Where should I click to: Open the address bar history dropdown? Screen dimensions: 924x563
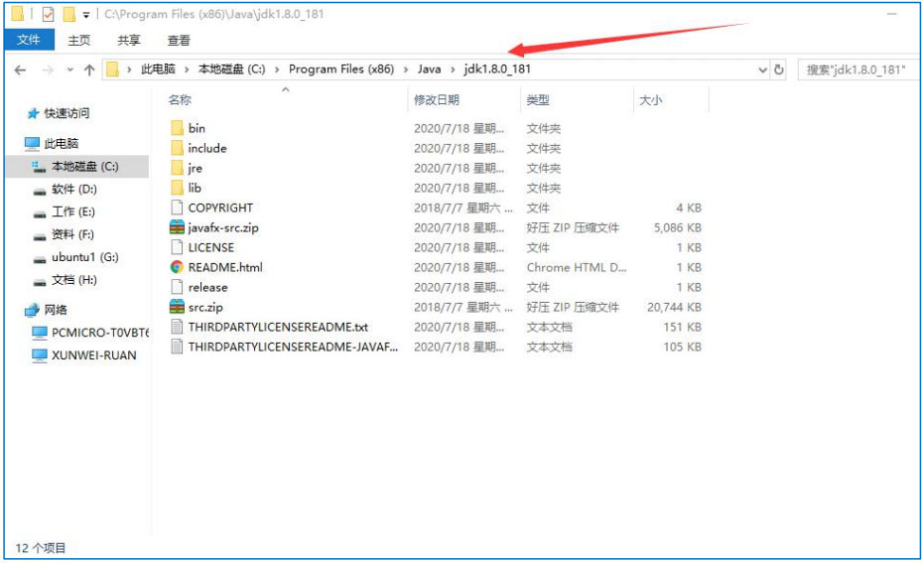coord(762,70)
